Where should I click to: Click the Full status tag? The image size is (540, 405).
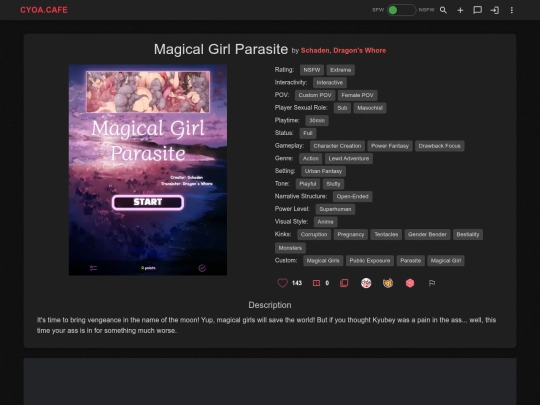point(308,133)
